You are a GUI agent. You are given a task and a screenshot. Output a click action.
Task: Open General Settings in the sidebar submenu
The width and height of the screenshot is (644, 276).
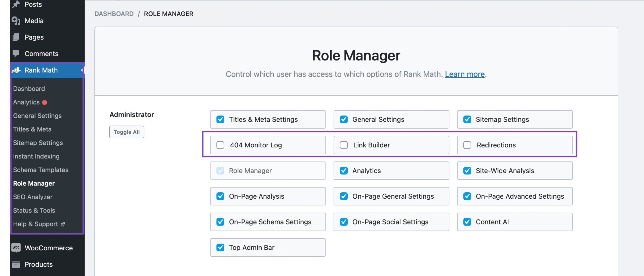[37, 116]
